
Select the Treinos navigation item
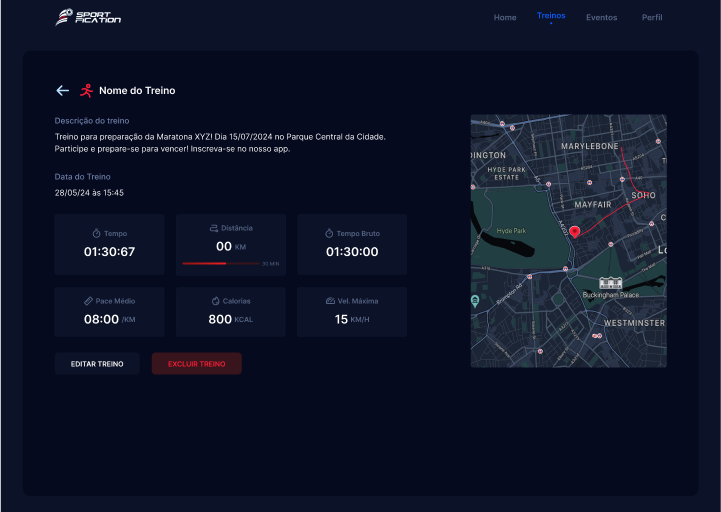[551, 16]
